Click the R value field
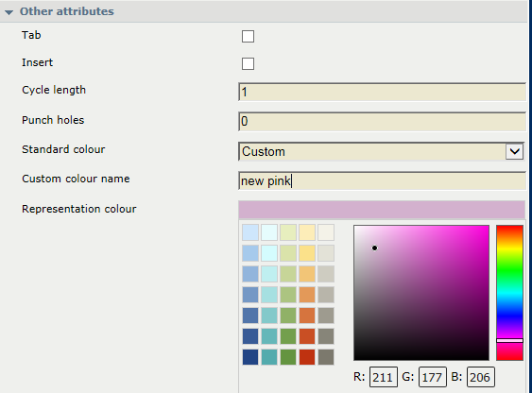 (x=384, y=377)
